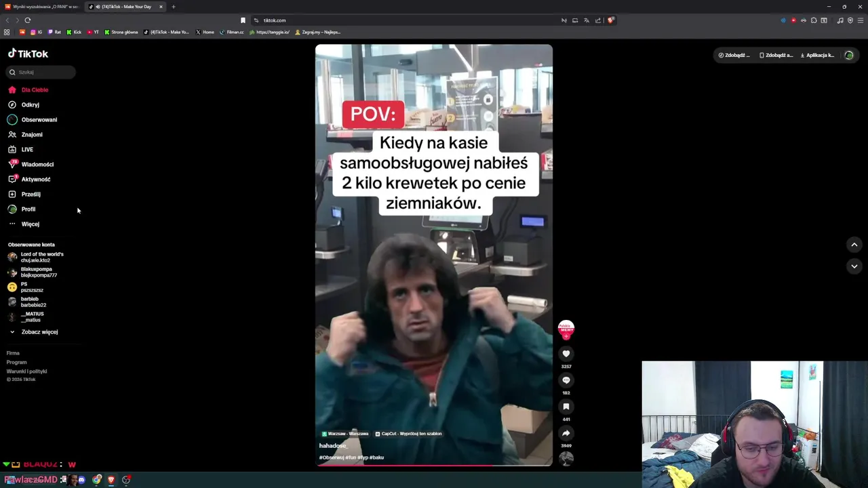This screenshot has width=868, height=488.
Task: Click Aplikacja desktop download button
Action: [x=817, y=55]
